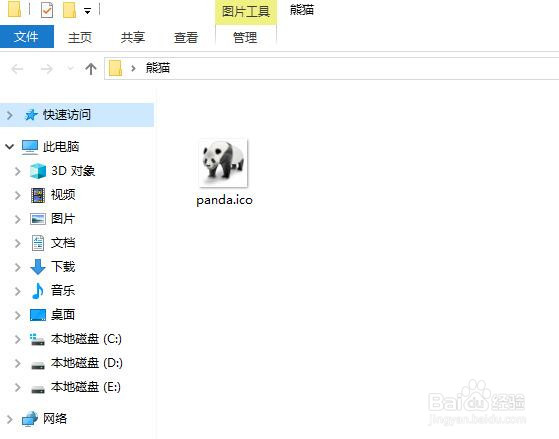
Task: Expand the 3D 对象 node
Action: [17, 171]
